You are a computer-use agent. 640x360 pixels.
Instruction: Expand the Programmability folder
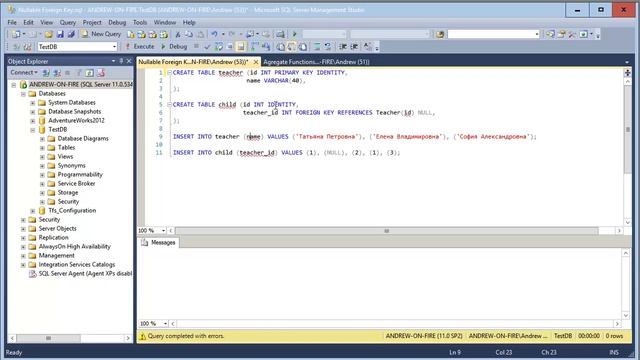[x=42, y=175]
